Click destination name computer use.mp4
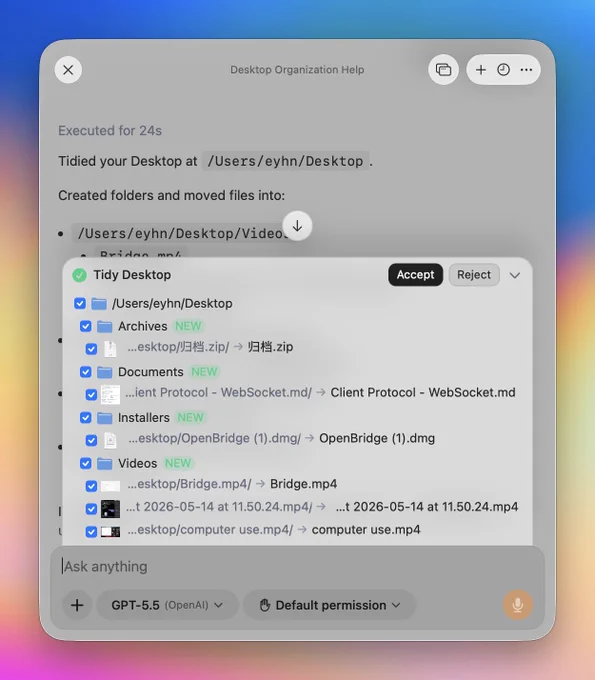The width and height of the screenshot is (595, 680). coord(366,530)
